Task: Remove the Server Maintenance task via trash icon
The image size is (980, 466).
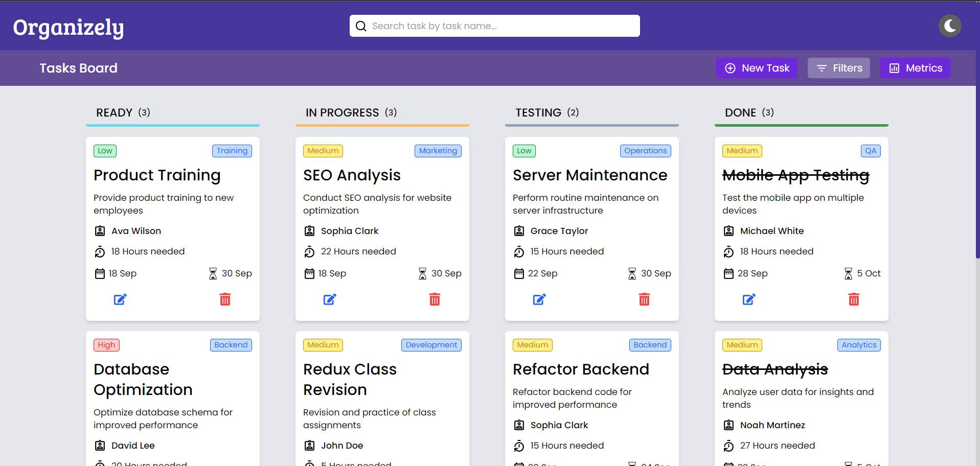Action: (644, 299)
